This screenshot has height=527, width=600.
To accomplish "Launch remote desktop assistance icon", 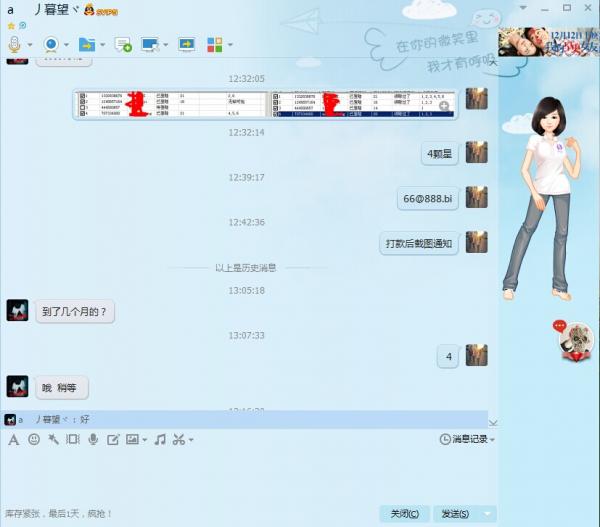I will point(150,44).
